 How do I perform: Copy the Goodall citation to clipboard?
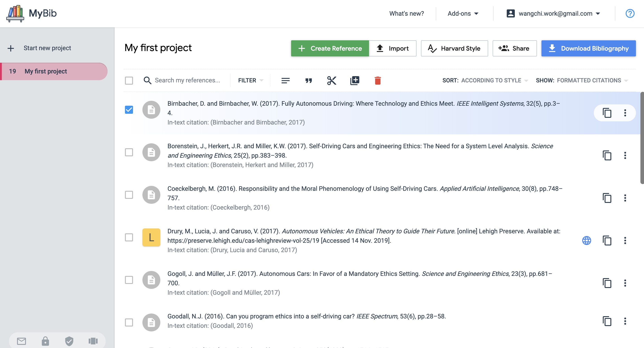pyautogui.click(x=607, y=321)
